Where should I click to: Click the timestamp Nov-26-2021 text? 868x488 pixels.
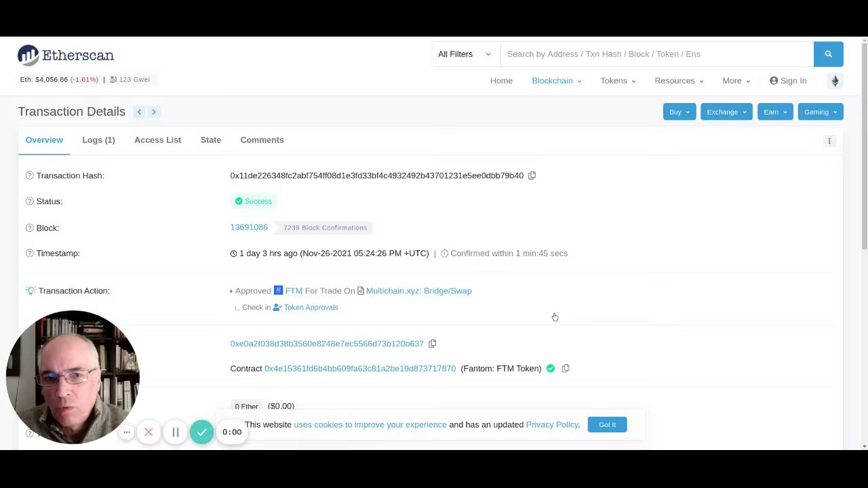point(364,253)
